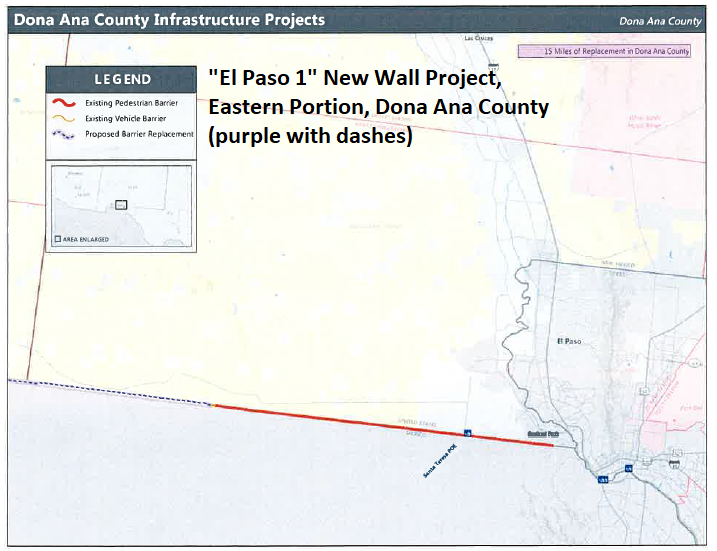This screenshot has width=717, height=551.
Task: Click the black rectangle marker in the inset map
Action: (x=121, y=205)
